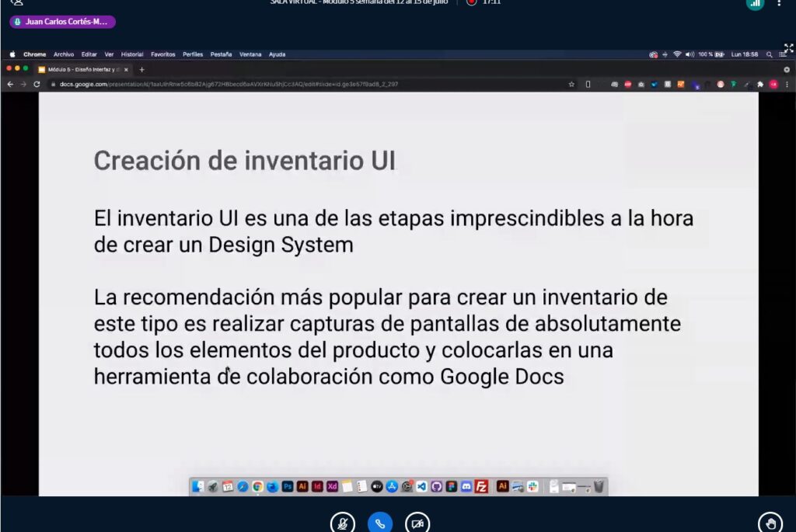Screen dimensions: 796x532
Task: Click the battery 100 % indicator
Action: (710, 54)
